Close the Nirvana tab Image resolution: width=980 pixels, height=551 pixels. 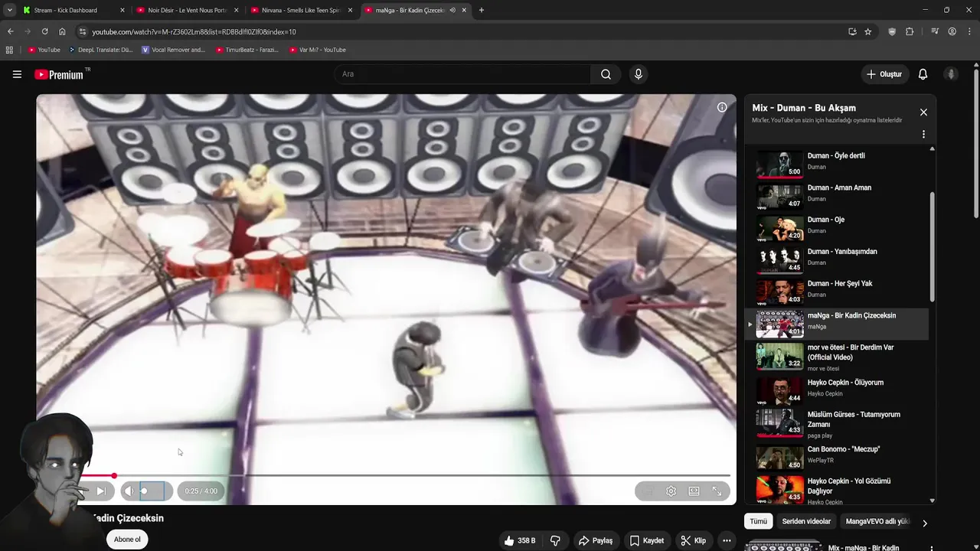(350, 10)
